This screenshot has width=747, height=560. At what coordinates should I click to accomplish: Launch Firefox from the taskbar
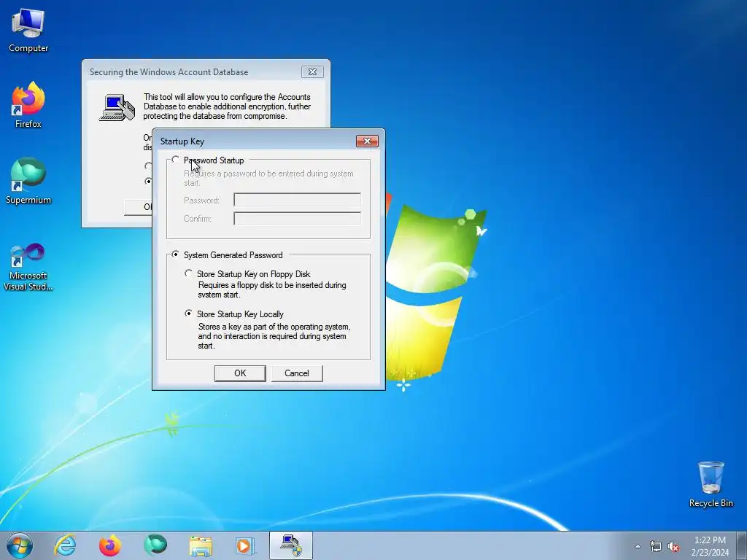110,545
